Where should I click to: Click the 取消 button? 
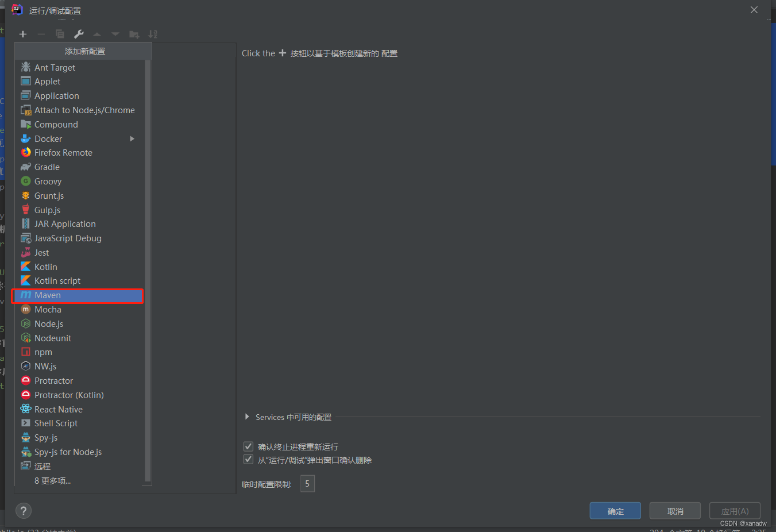675,511
